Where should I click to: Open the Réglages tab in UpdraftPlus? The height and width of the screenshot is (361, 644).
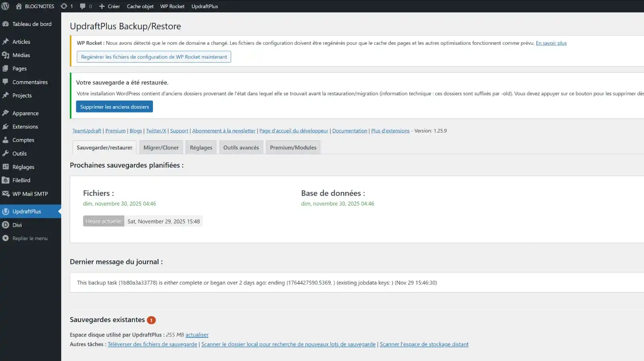(x=201, y=147)
